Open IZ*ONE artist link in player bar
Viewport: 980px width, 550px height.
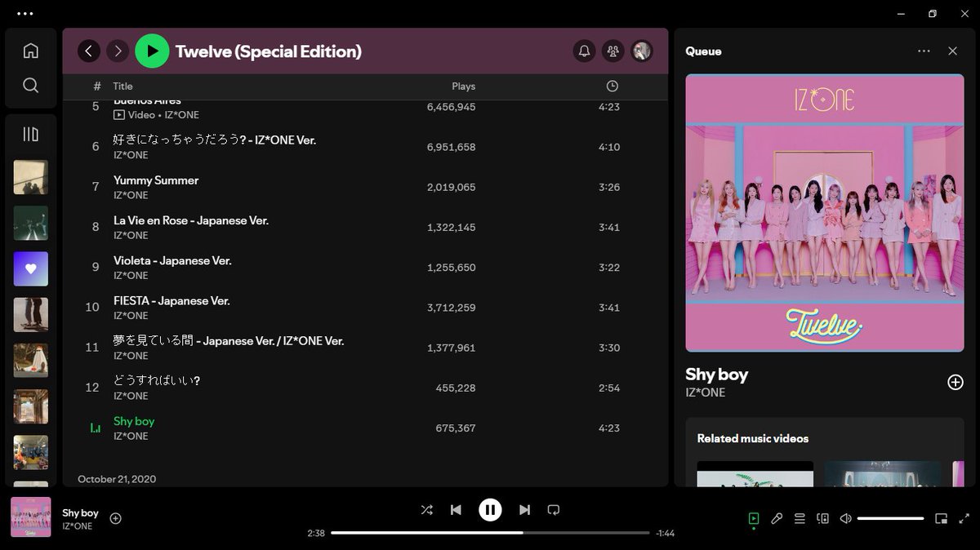coord(78,526)
